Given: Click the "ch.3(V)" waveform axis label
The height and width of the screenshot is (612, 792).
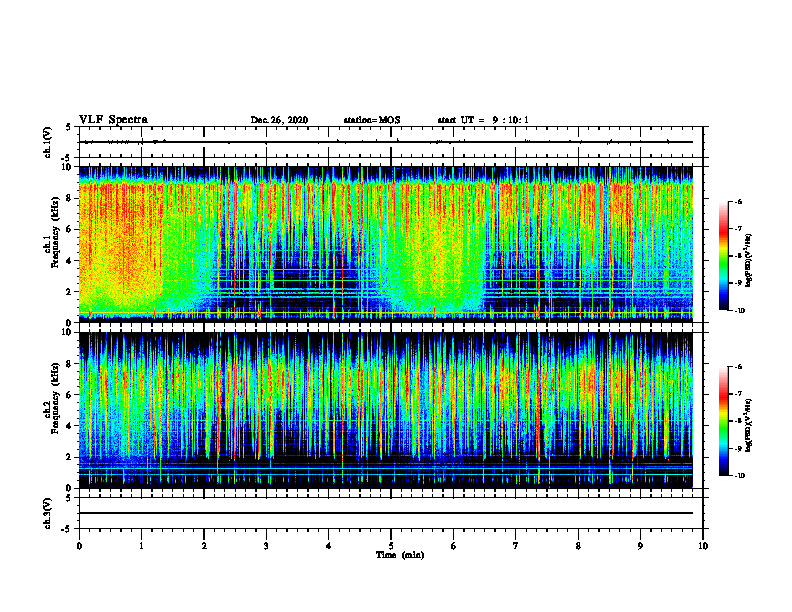Looking at the screenshot, I should click(48, 513).
